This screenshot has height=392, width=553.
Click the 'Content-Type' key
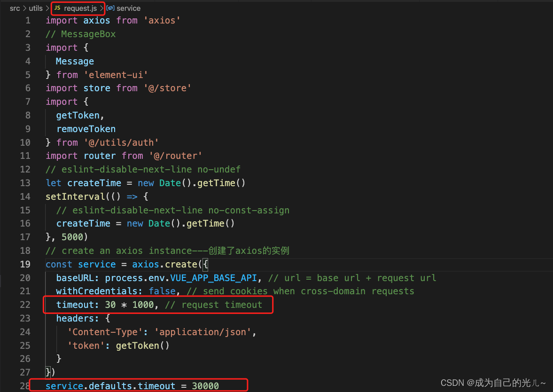pos(105,332)
